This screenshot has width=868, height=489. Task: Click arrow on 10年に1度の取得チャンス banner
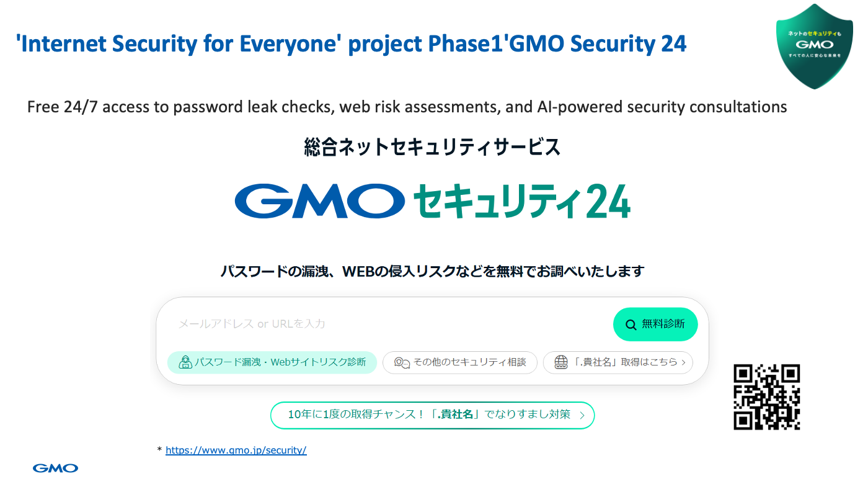[x=582, y=416]
